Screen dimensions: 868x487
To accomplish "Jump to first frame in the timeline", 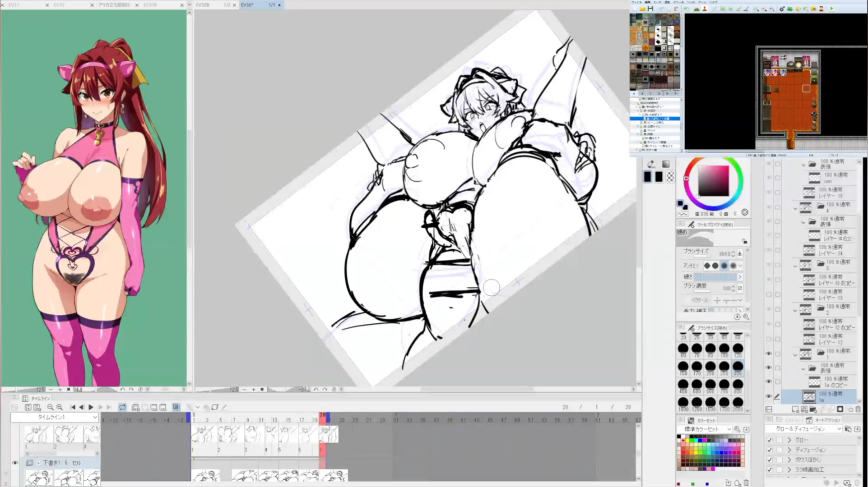I will [73, 407].
